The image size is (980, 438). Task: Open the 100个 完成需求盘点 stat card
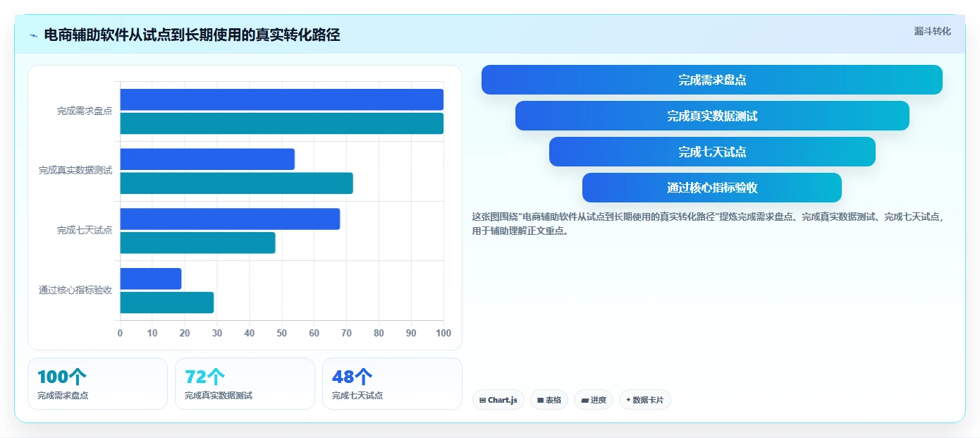click(x=97, y=384)
